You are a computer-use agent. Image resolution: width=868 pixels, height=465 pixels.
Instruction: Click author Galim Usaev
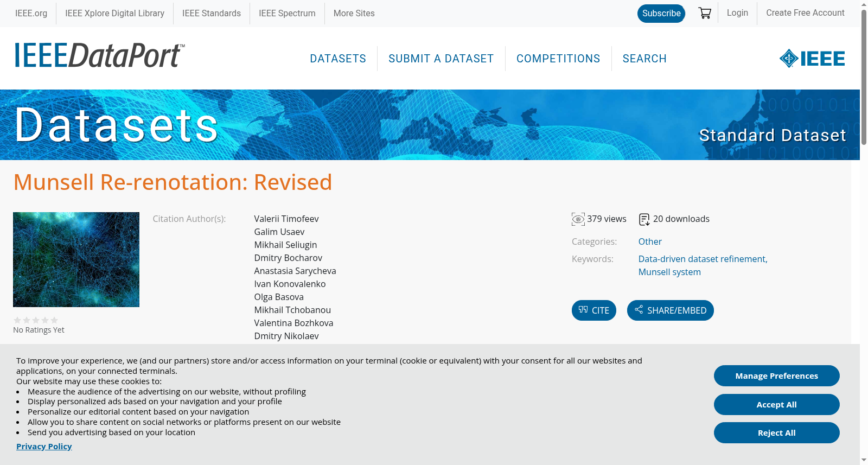coord(279,232)
